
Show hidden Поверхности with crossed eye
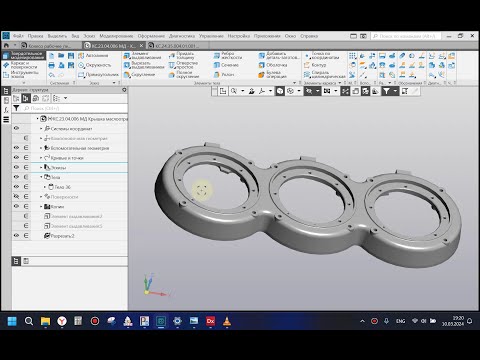[16, 197]
